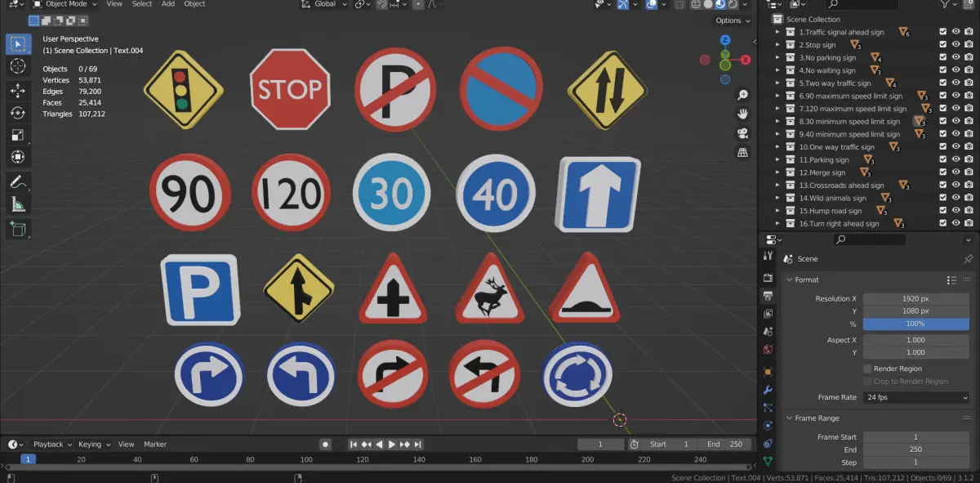Choose the Add Cube tool
This screenshot has width=980, height=483.
coord(18,229)
